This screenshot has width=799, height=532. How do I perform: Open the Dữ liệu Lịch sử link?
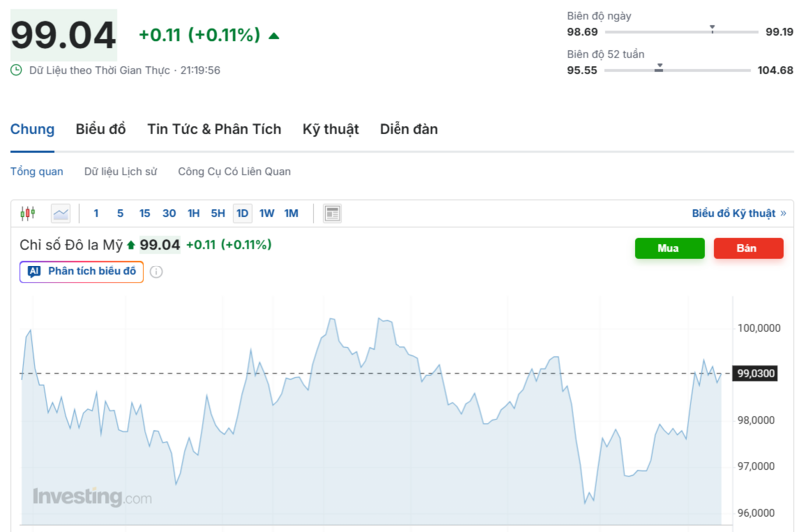(120, 171)
